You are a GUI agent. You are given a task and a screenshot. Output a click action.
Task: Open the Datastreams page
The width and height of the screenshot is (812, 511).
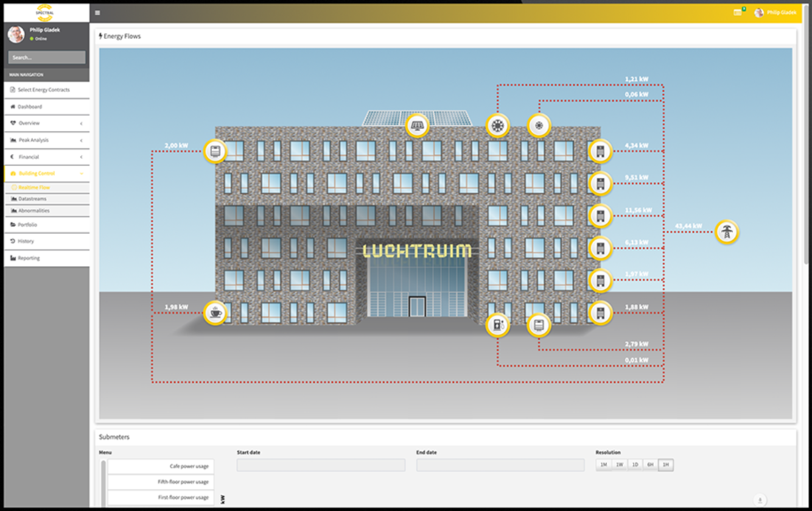point(47,199)
